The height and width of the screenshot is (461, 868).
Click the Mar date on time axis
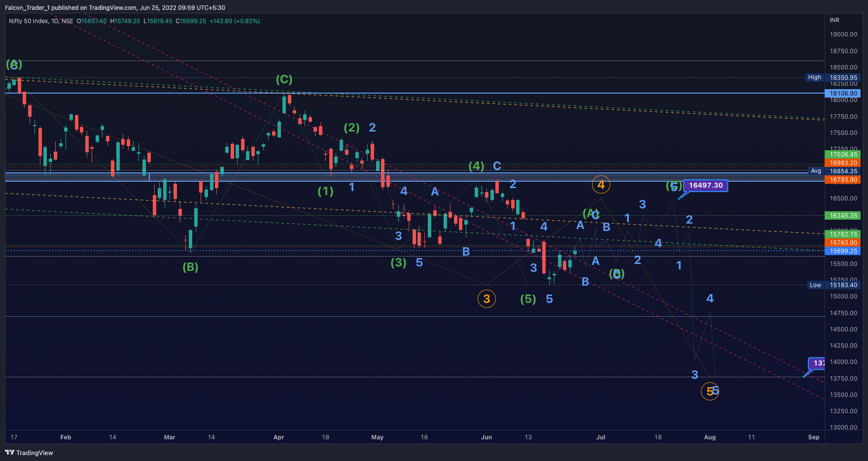click(x=170, y=437)
